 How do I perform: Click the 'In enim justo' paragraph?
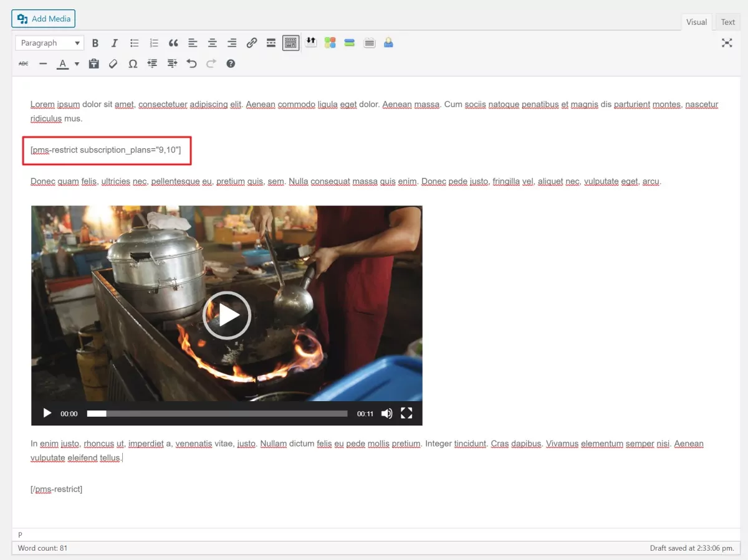(x=367, y=450)
